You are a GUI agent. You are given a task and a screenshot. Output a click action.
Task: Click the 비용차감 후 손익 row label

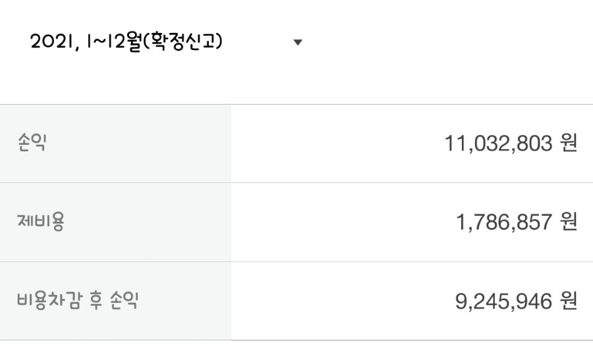tap(78, 301)
